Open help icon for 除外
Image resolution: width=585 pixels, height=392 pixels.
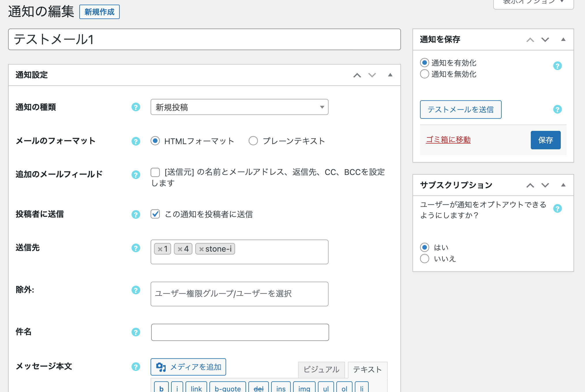coord(136,290)
